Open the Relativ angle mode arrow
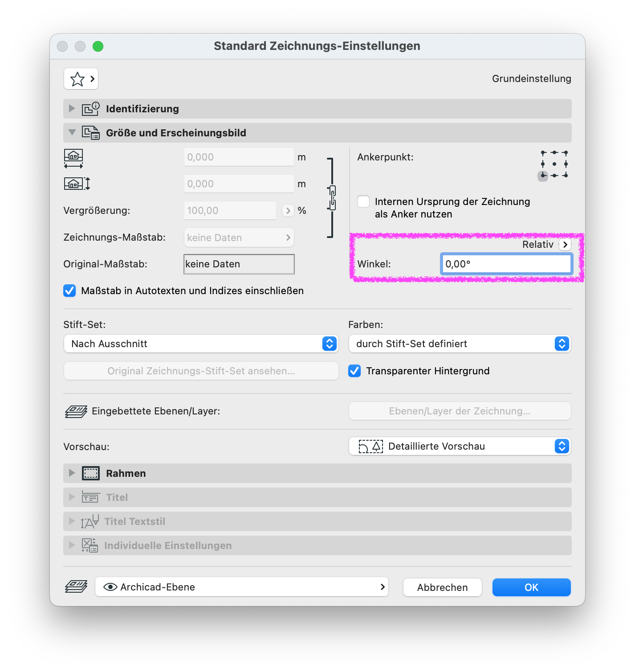635x672 pixels. [565, 244]
